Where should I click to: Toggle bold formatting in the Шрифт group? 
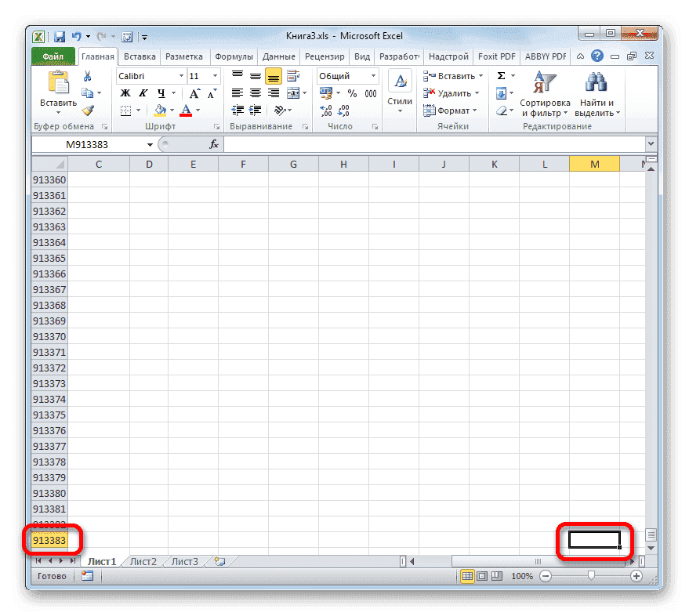[125, 92]
